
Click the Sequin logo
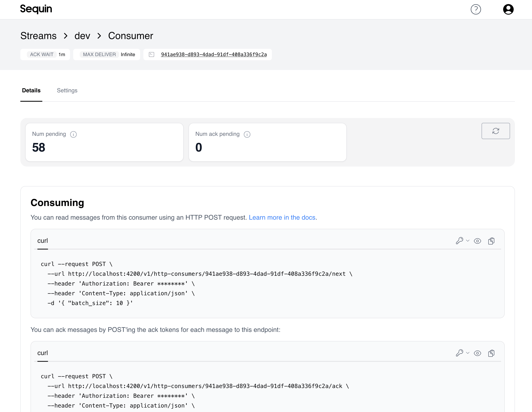point(36,9)
